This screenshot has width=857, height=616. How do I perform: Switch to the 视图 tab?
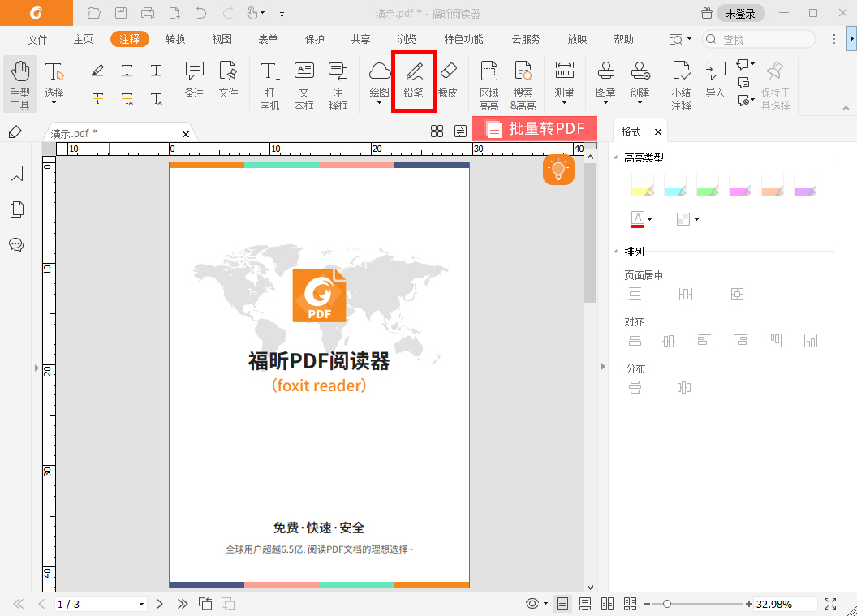pyautogui.click(x=222, y=39)
